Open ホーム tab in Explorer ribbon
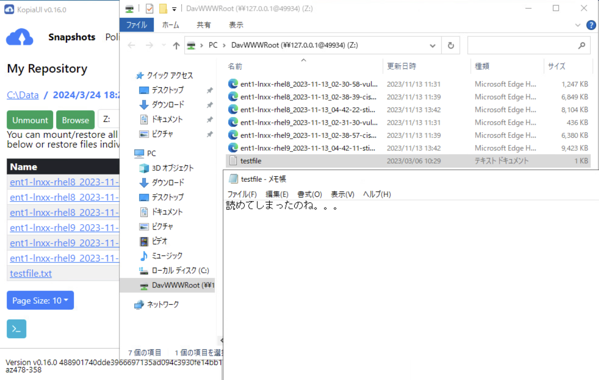 click(170, 25)
